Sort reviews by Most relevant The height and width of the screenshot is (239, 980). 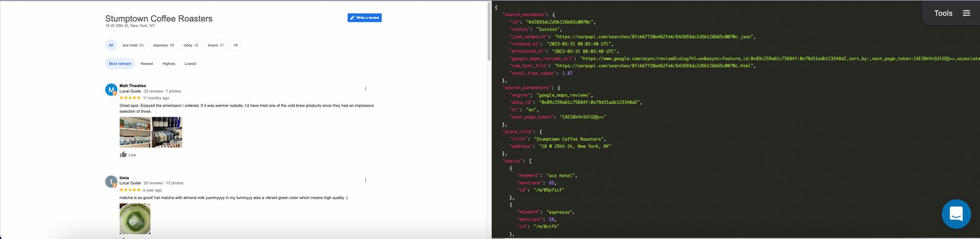[120, 64]
